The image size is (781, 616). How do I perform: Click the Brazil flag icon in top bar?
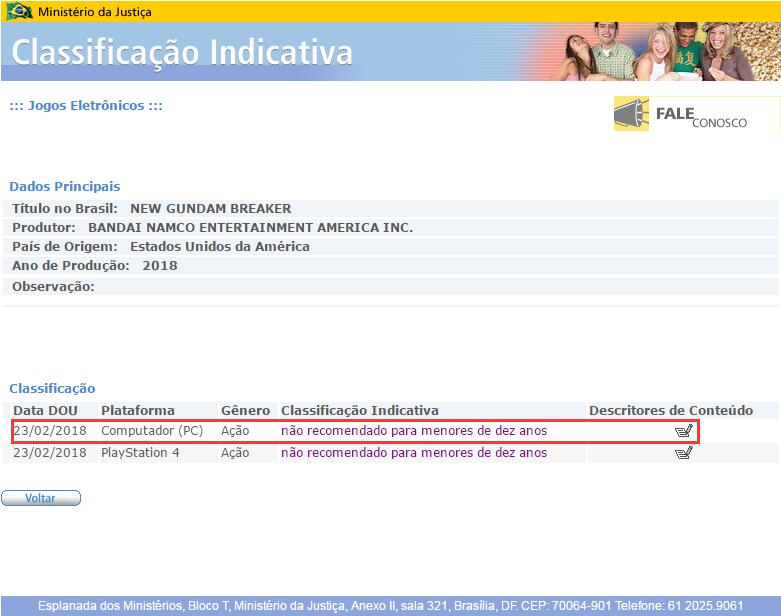[x=19, y=11]
